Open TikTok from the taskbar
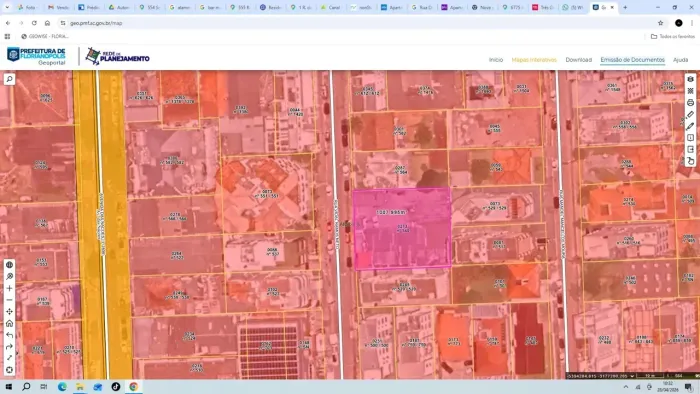The image size is (700, 394). (116, 387)
